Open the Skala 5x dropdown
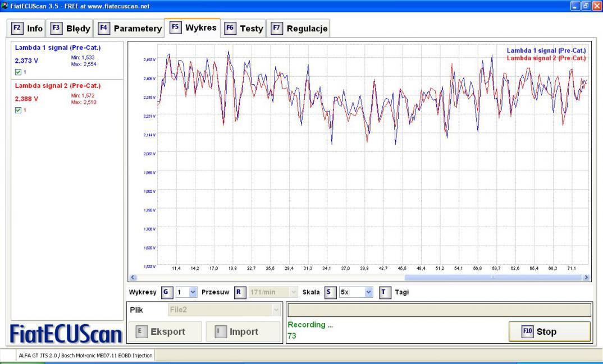Image resolution: width=603 pixels, height=364 pixels. [368, 292]
